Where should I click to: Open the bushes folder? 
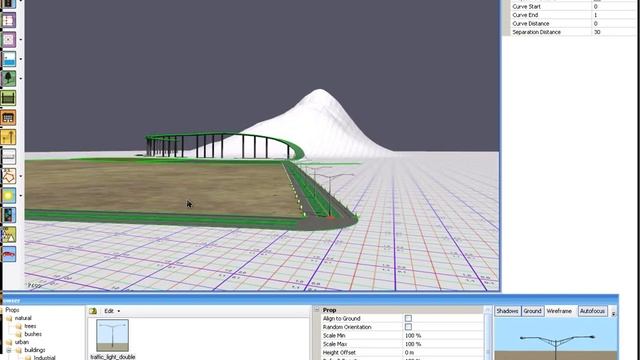tap(33, 334)
